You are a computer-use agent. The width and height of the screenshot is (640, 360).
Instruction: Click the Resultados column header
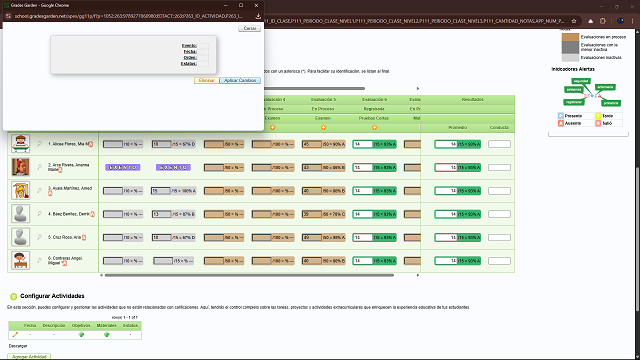pos(472,99)
